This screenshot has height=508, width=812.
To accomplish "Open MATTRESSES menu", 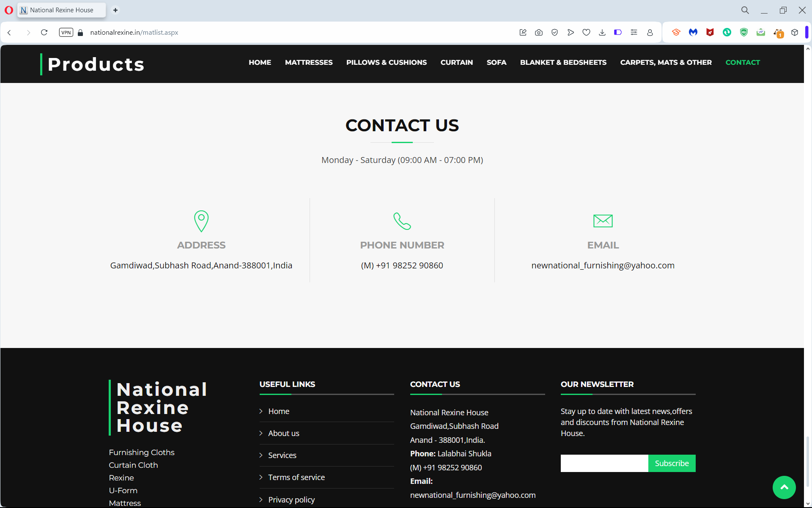I will 309,62.
